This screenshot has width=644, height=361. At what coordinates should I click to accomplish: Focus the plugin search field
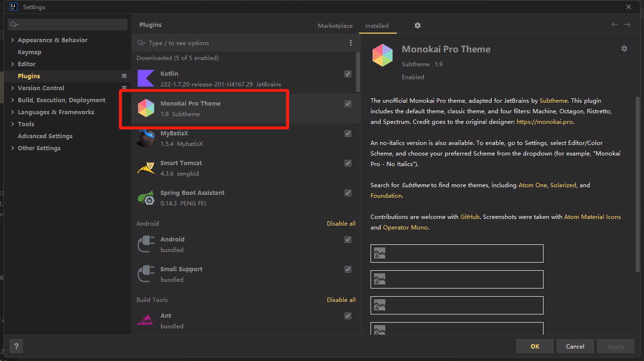pos(245,43)
